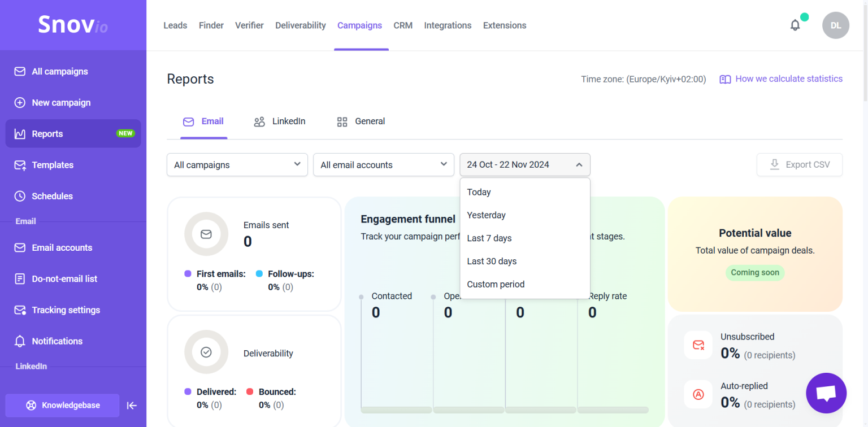868x427 pixels.
Task: Open Email accounts in sidebar
Action: coord(62,247)
